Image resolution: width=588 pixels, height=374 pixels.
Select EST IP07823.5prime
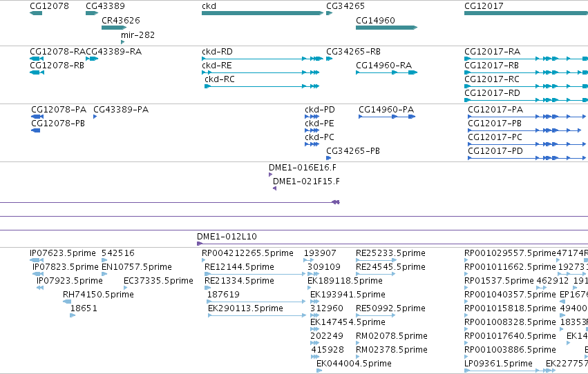65,267
